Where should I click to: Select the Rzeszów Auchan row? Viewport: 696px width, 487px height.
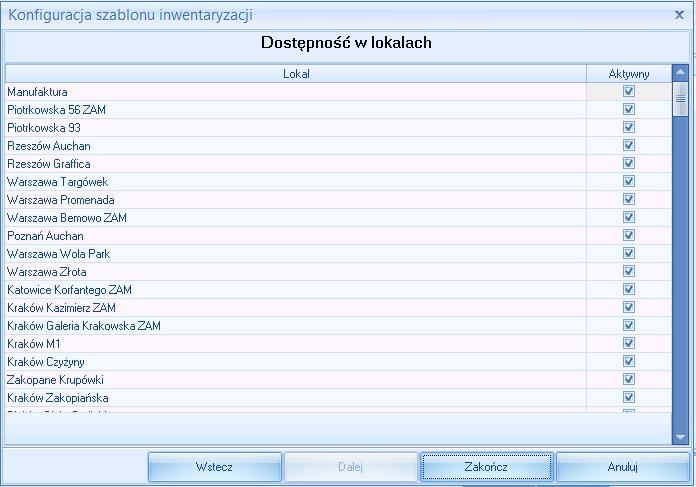[338, 145]
